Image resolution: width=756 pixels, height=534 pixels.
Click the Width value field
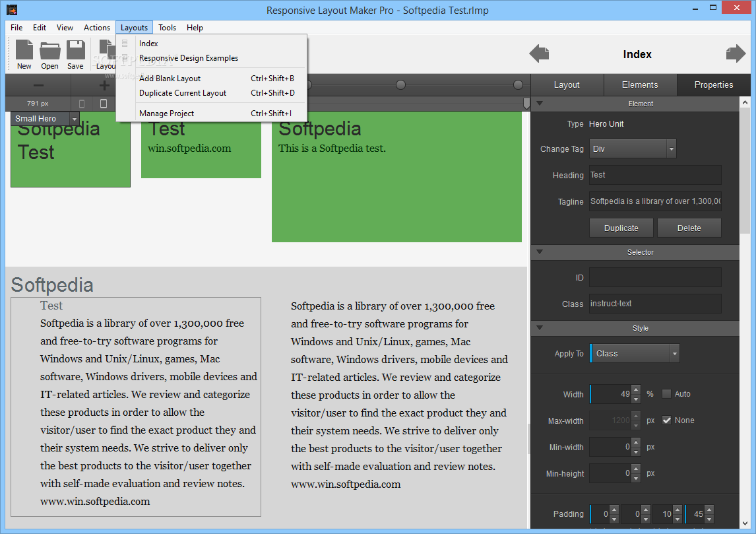(611, 394)
